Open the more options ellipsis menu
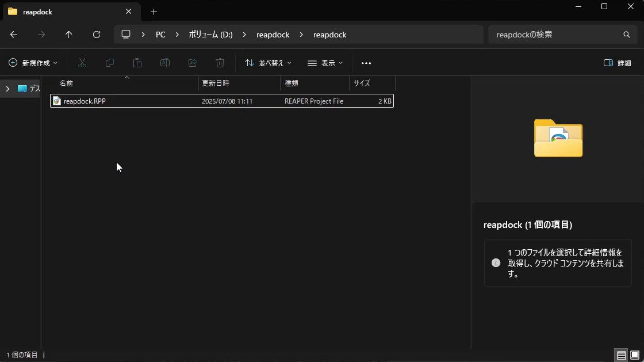The image size is (644, 362). coord(366,63)
